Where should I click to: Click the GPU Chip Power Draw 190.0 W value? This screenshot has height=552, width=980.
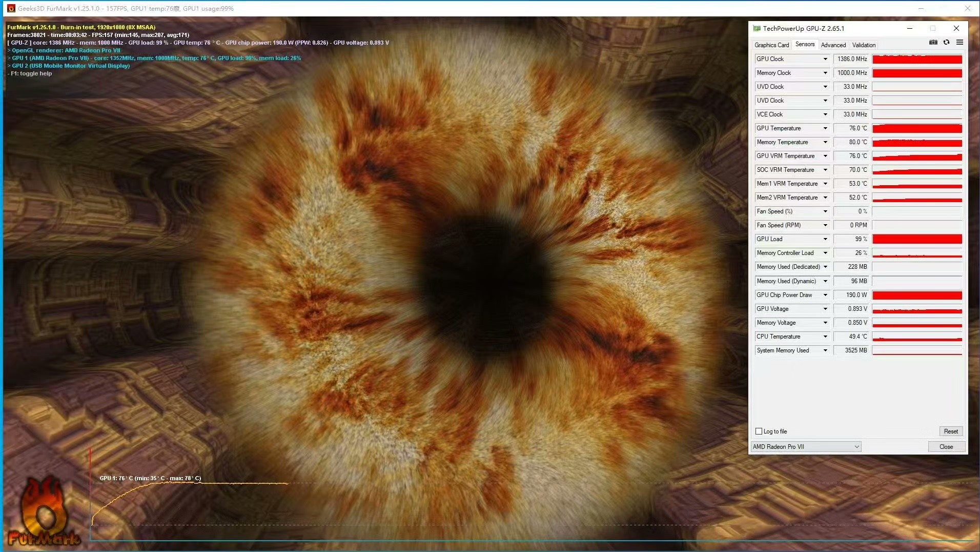(851, 295)
